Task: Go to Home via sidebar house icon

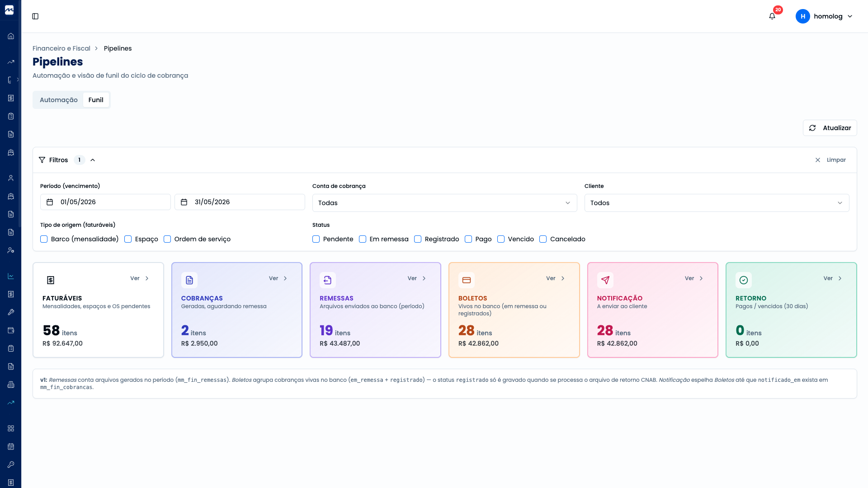Action: coord(11,36)
